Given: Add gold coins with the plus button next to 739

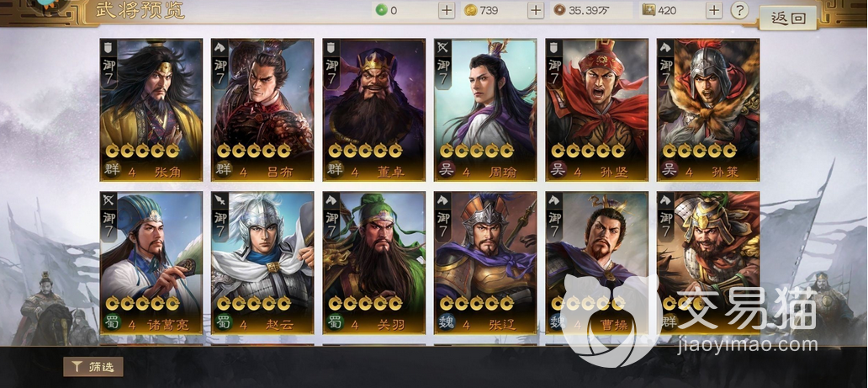Looking at the screenshot, I should coord(536,10).
